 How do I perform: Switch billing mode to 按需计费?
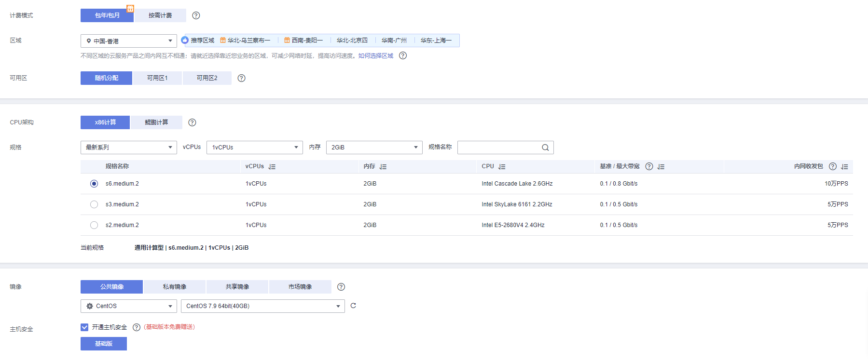[160, 15]
